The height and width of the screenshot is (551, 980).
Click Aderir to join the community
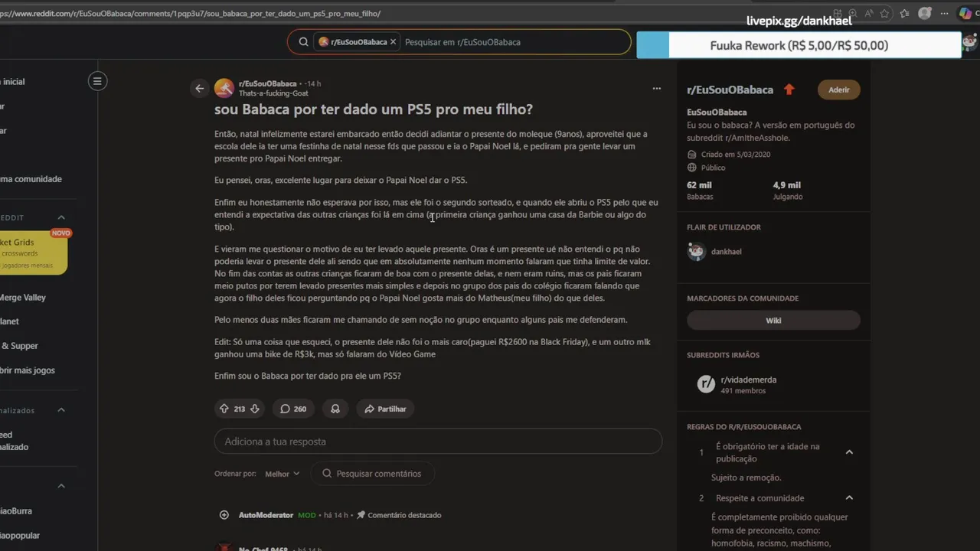click(x=839, y=90)
